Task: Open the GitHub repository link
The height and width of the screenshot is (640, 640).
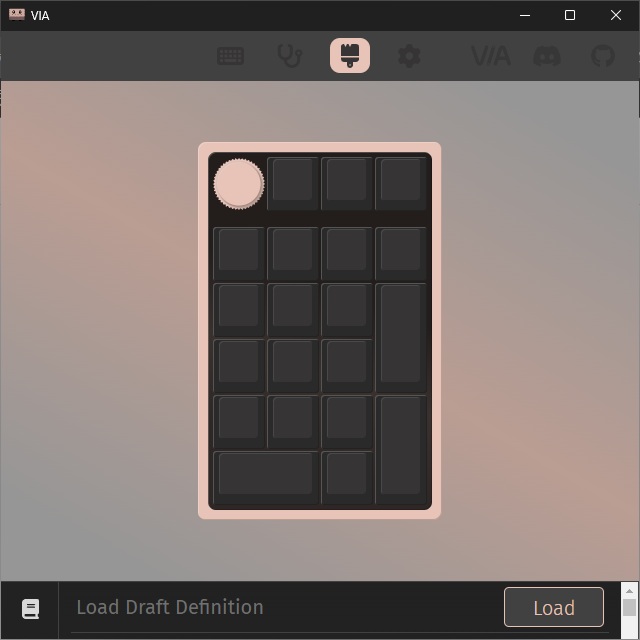Action: 602,56
